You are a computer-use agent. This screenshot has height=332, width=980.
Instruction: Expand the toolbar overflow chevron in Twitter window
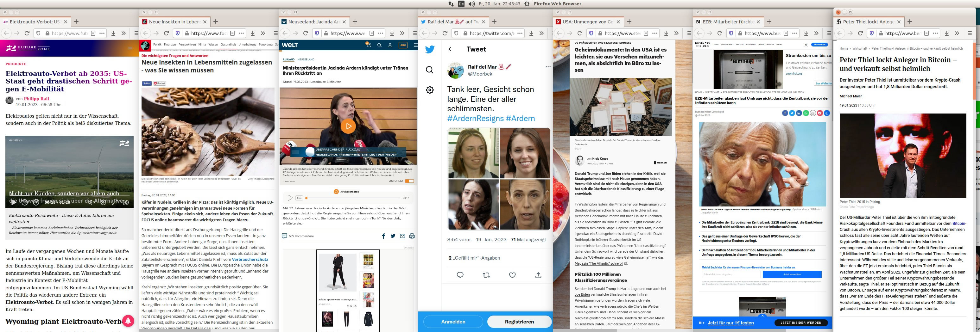[541, 34]
